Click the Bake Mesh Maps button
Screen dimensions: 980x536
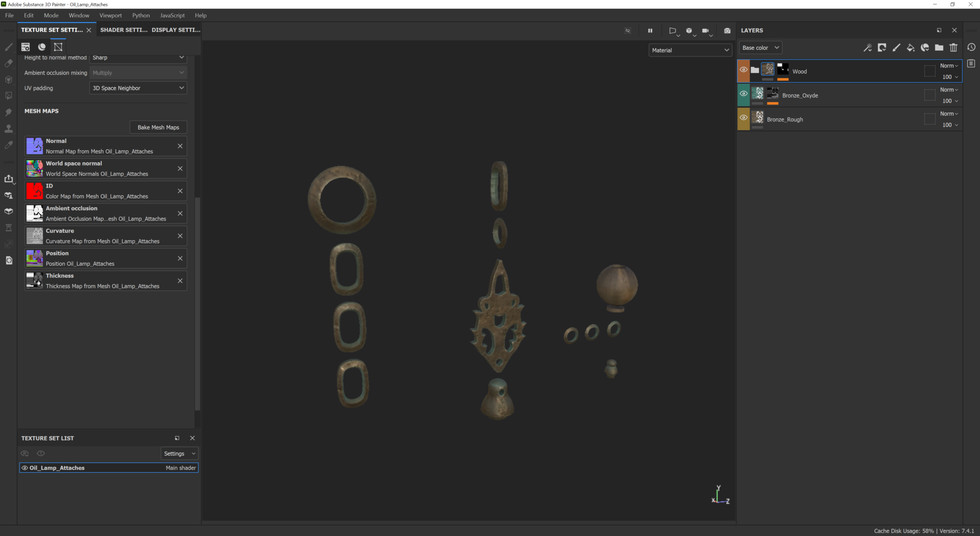tap(158, 127)
